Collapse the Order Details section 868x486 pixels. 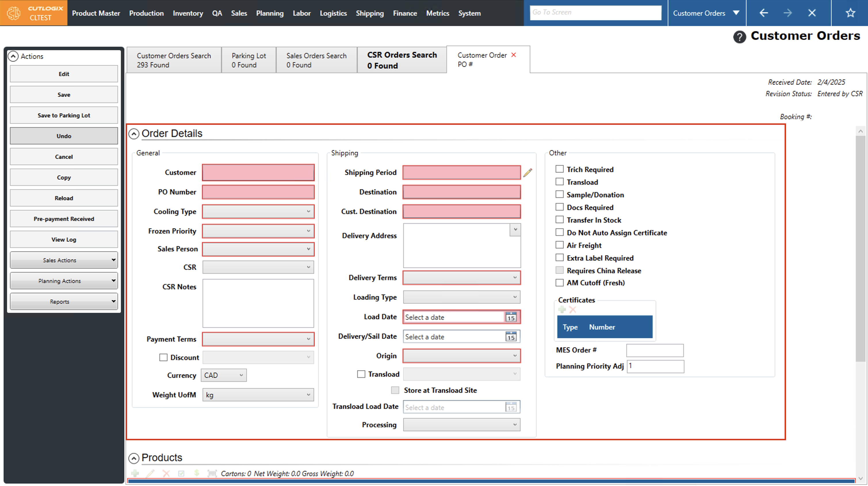[x=134, y=134]
